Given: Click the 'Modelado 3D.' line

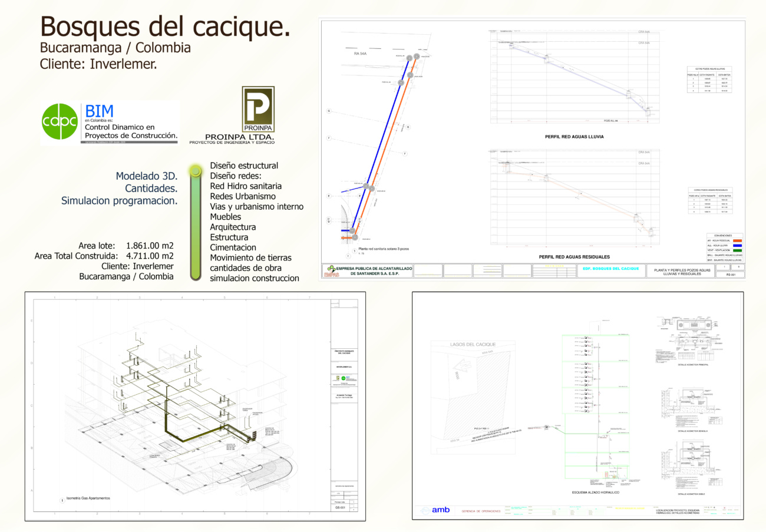Looking at the screenshot, I should (147, 176).
